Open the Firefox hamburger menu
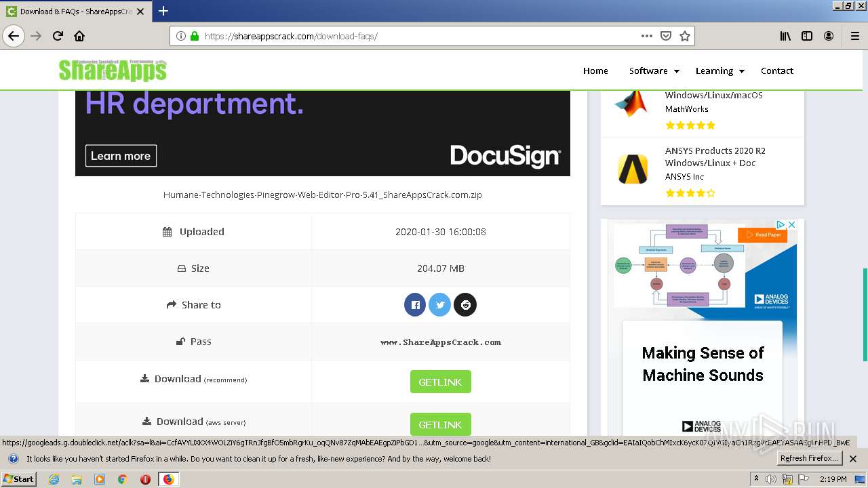Viewport: 868px width, 488px height. [x=854, y=36]
